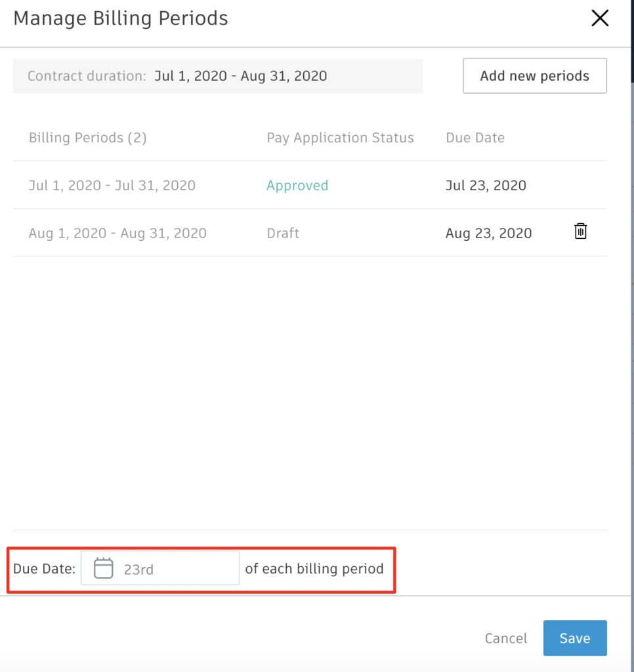
Task: Click Add new periods button
Action: [534, 76]
